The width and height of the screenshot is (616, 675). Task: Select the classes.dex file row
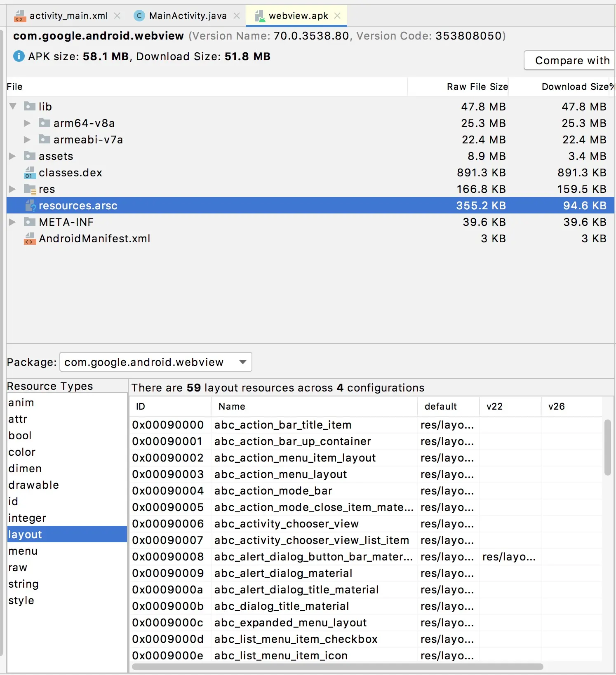[310, 173]
